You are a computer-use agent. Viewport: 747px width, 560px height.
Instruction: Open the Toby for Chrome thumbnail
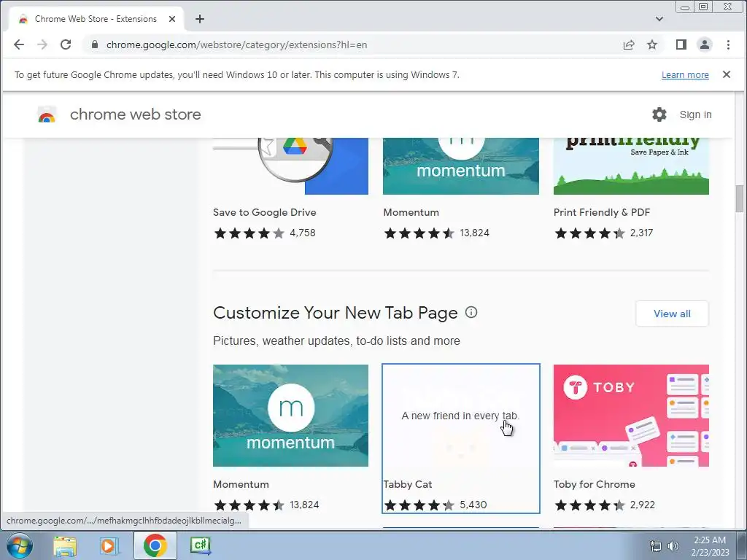point(631,416)
